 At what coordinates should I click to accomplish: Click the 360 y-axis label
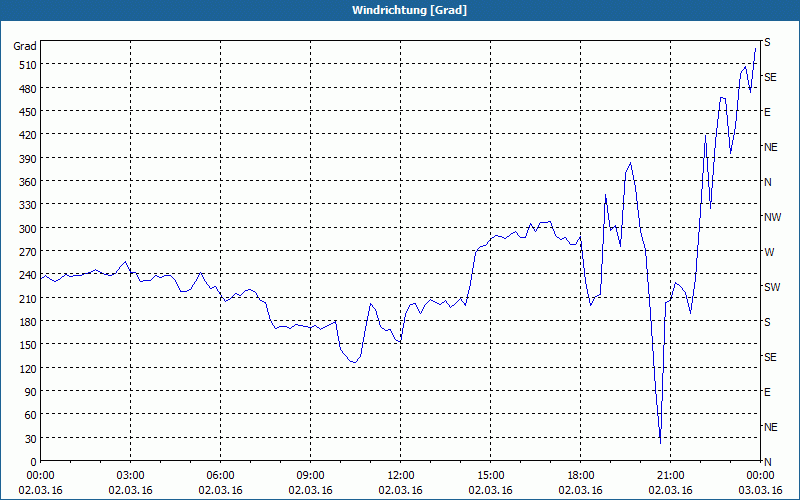28,182
